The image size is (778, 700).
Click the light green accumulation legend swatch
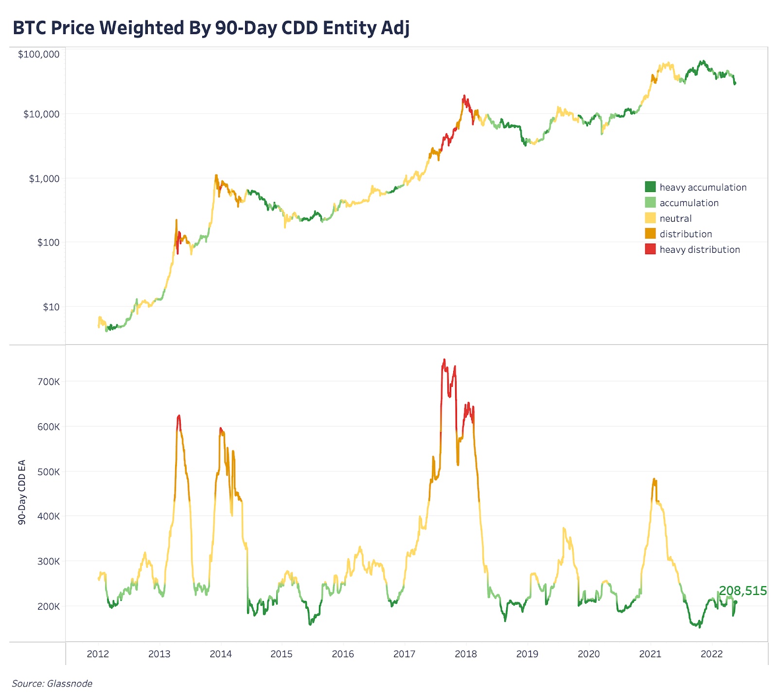650,202
